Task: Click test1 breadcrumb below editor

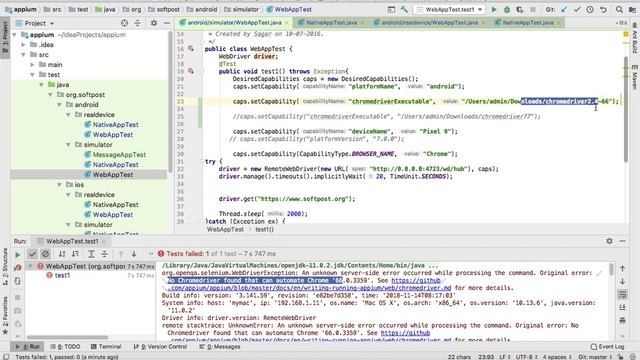Action: pos(264,229)
